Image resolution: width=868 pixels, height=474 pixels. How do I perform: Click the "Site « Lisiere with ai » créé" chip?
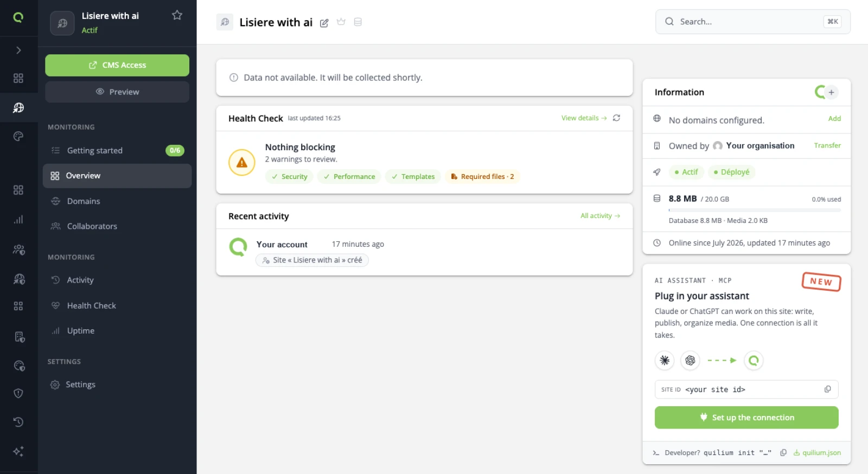[x=312, y=260]
